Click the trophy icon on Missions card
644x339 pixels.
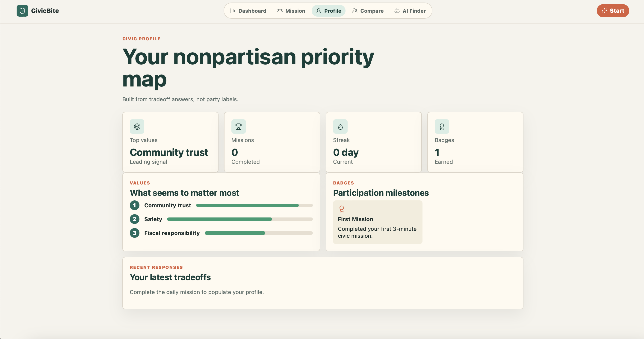pos(239,127)
